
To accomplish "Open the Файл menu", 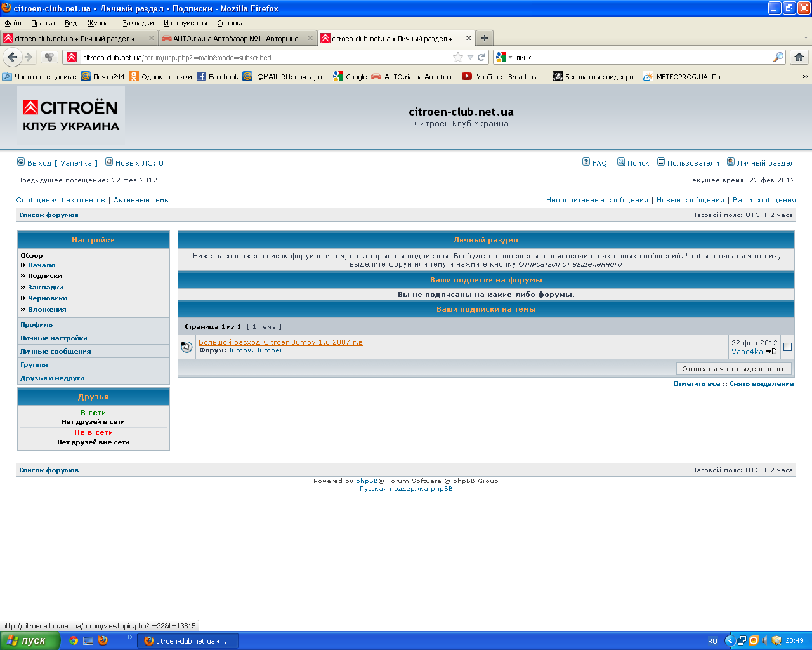I will (x=13, y=23).
